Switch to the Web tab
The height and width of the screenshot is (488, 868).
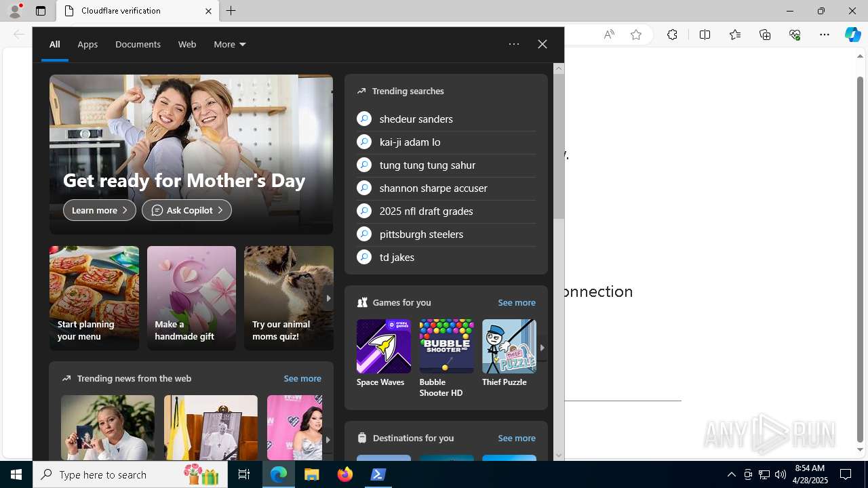187,44
